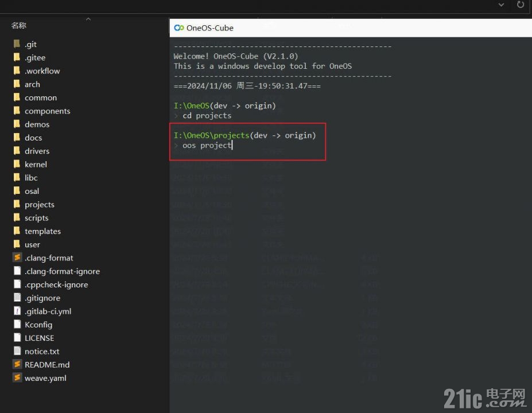The width and height of the screenshot is (532, 413).
Task: Select the .git folder name
Action: coord(30,44)
